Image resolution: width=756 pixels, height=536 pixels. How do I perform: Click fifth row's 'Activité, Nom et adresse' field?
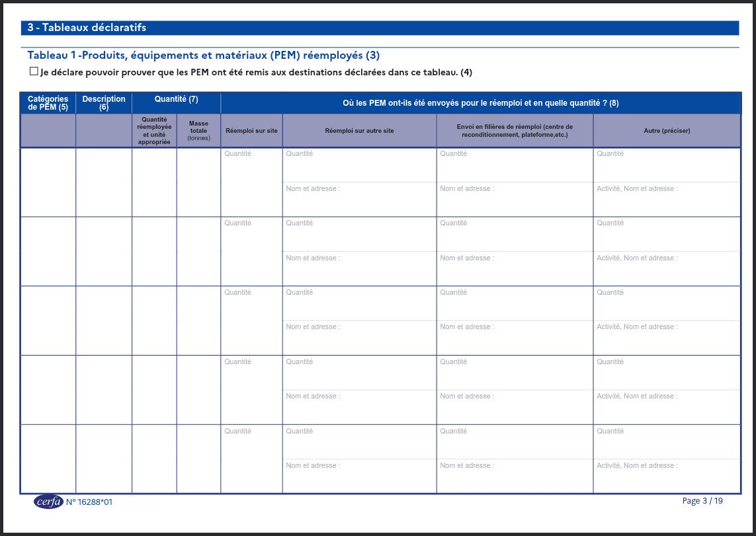click(667, 477)
